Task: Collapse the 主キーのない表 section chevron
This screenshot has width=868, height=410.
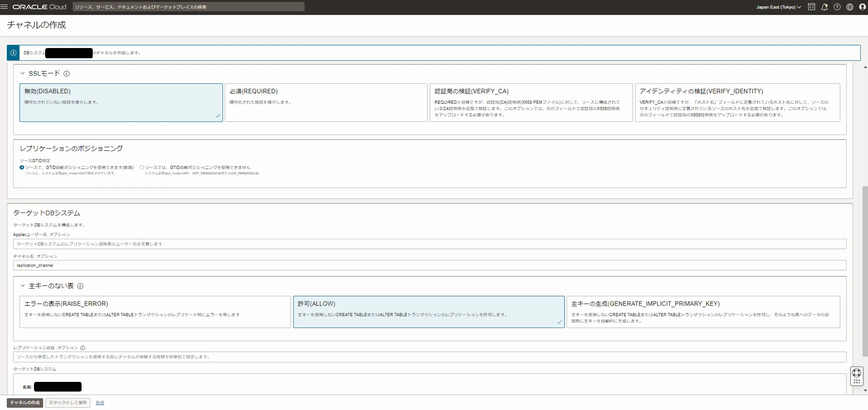Action: [22, 286]
